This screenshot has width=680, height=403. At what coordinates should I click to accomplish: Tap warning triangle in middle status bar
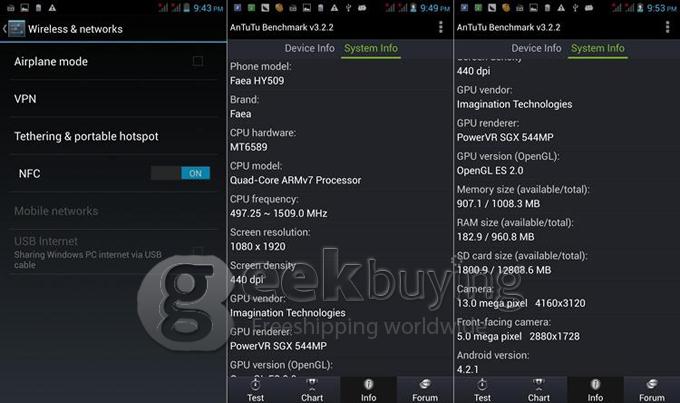(334, 8)
